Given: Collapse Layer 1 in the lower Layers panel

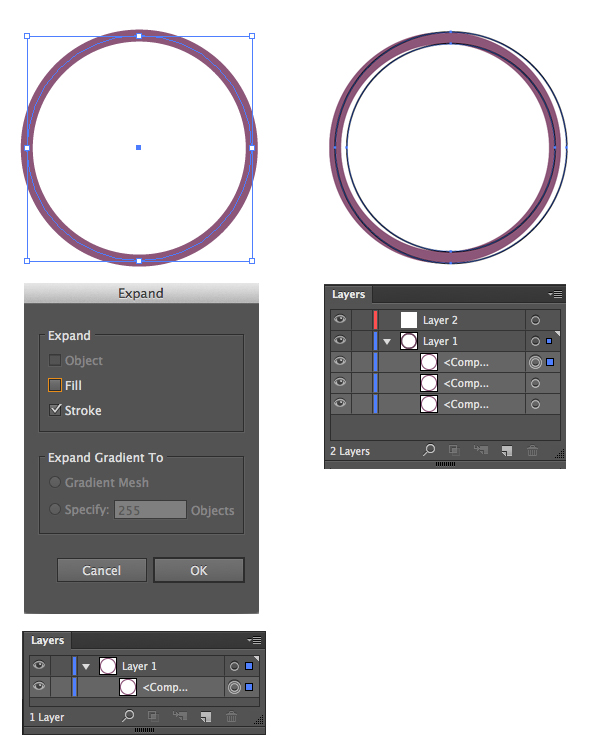Looking at the screenshot, I should (86, 666).
